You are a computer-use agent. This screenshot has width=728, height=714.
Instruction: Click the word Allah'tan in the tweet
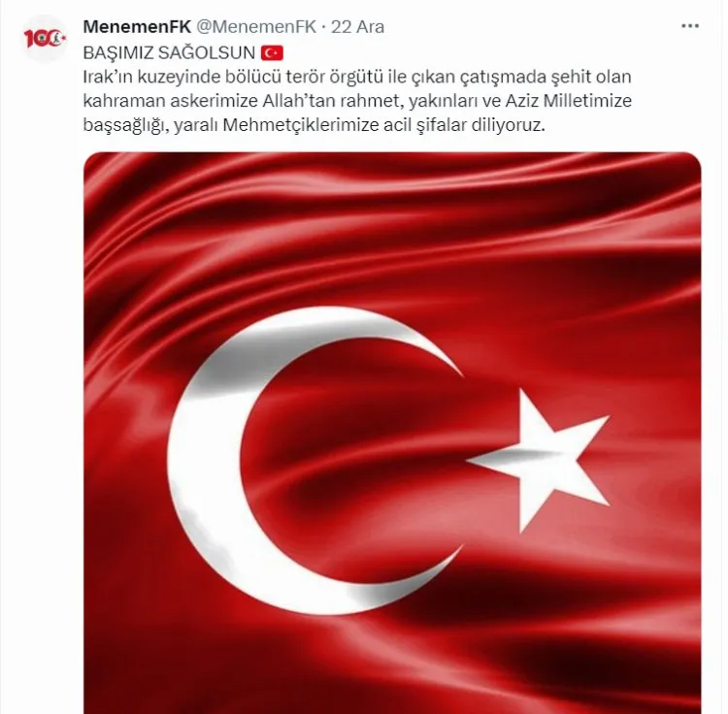299,101
